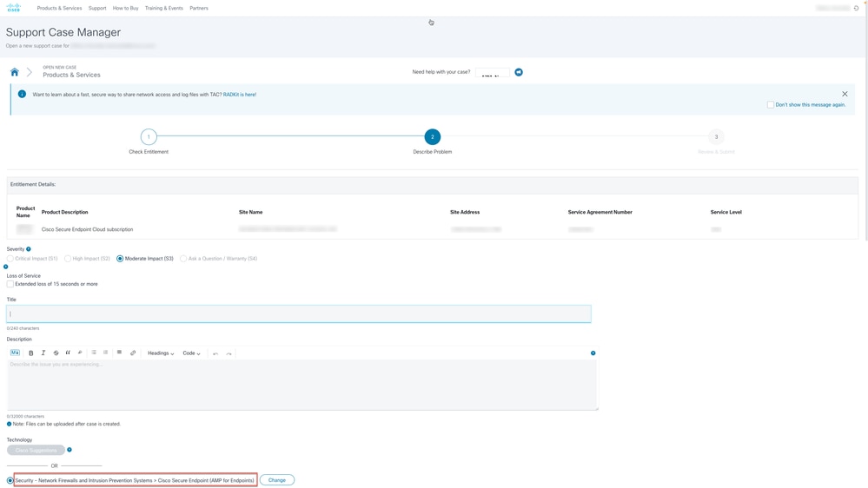
Task: Select Ask a Question / Warranty (S4)
Action: pos(183,259)
